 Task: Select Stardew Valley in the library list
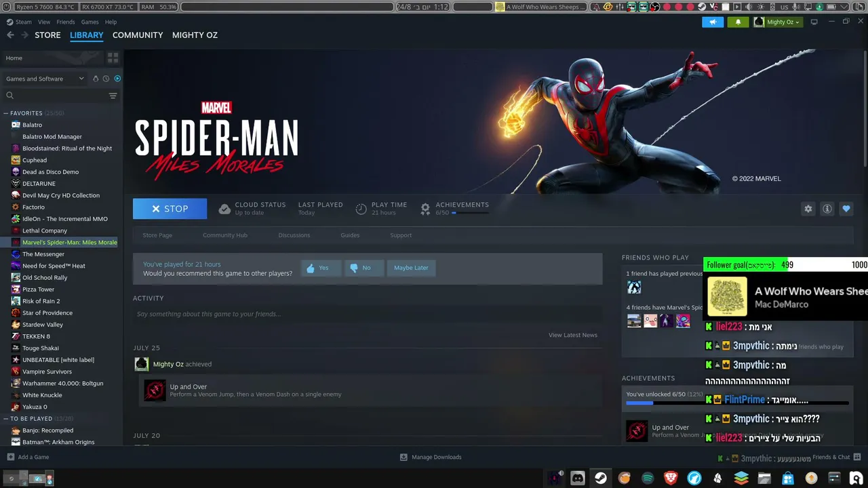[43, 325]
